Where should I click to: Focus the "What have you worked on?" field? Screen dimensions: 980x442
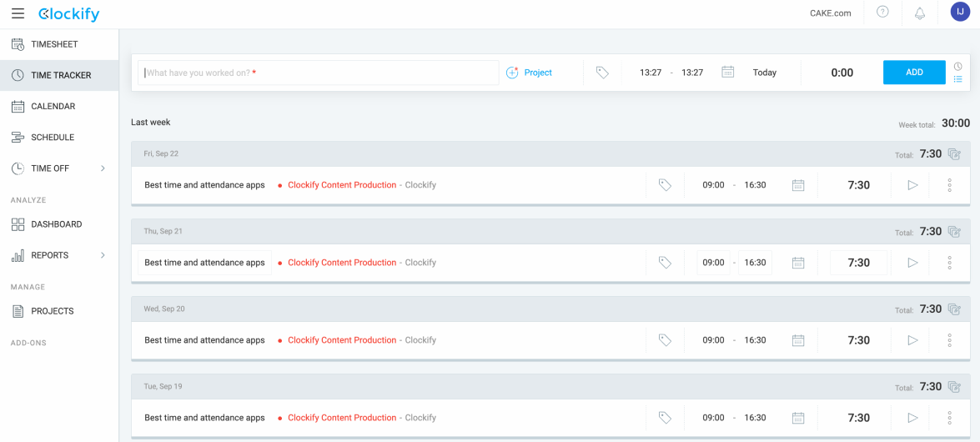(x=319, y=73)
